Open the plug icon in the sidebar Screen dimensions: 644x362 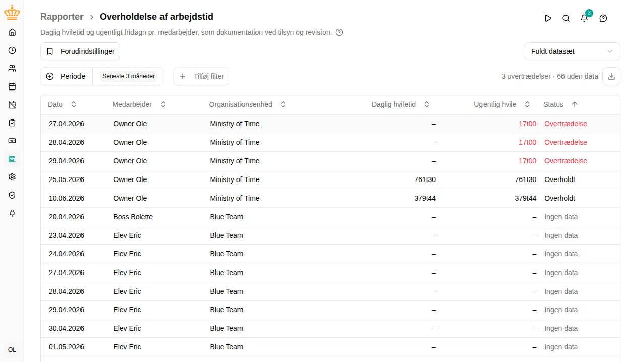pyautogui.click(x=12, y=213)
